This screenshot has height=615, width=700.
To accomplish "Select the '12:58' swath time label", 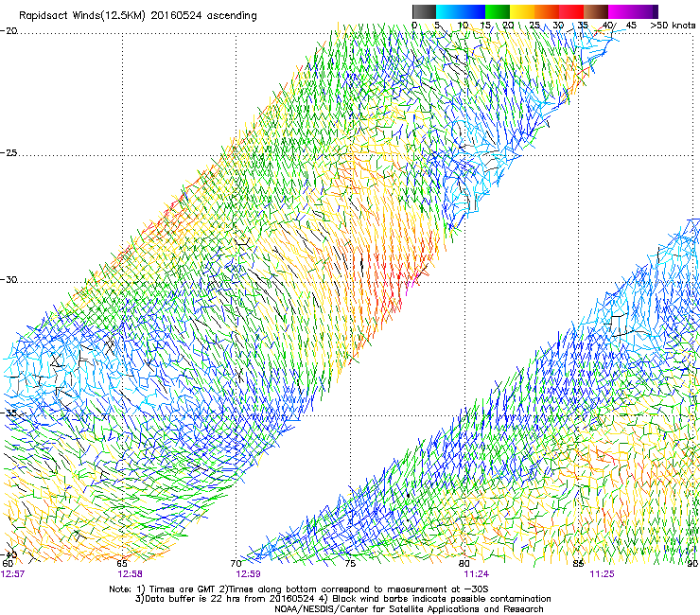I will tap(130, 574).
